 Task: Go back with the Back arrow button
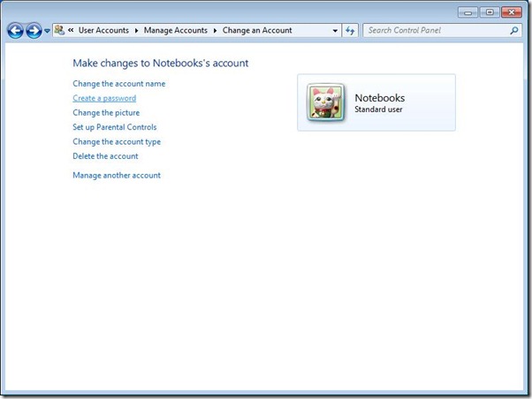tap(16, 31)
